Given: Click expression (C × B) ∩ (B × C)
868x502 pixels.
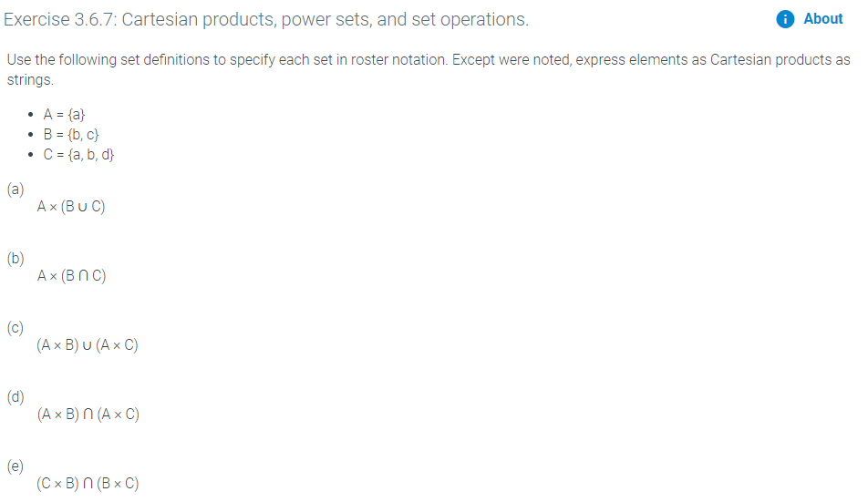Looking at the screenshot, I should click(88, 483).
